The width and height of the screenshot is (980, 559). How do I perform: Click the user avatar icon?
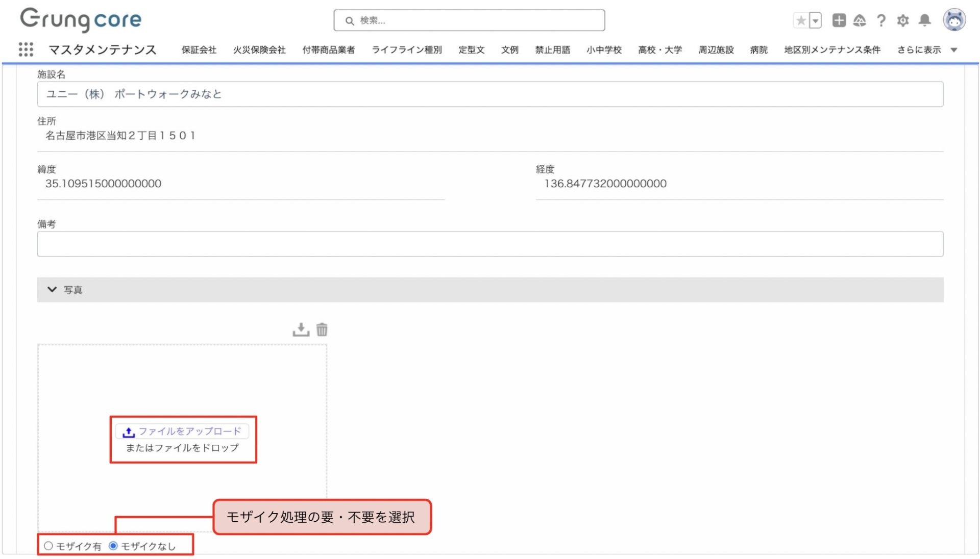(953, 20)
